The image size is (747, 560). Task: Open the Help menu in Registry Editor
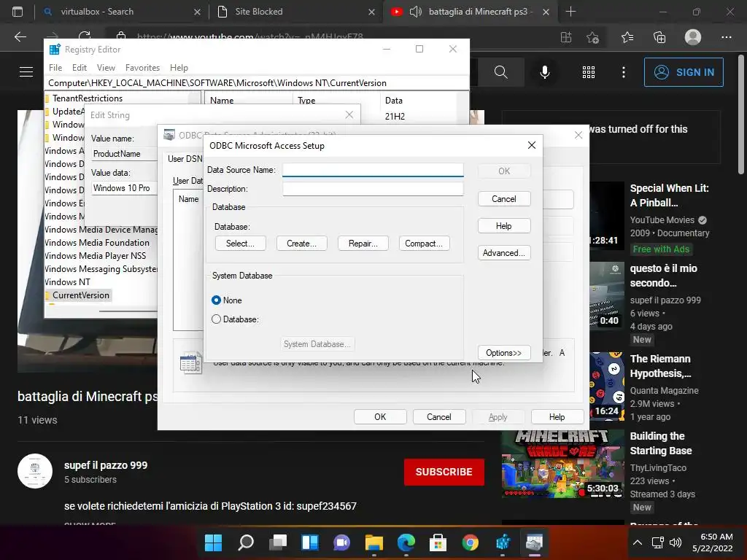tap(179, 68)
